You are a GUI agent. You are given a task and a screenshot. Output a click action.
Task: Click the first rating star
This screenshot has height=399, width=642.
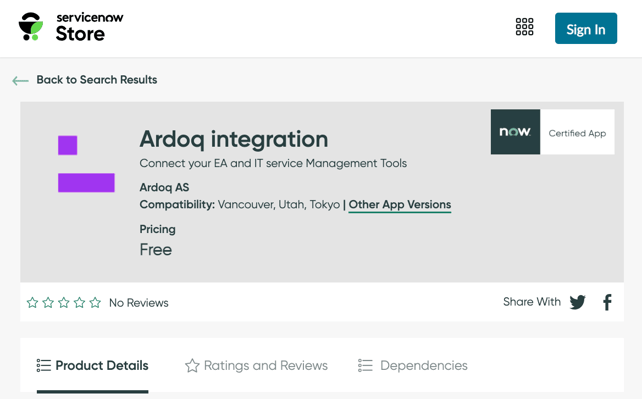pyautogui.click(x=32, y=302)
